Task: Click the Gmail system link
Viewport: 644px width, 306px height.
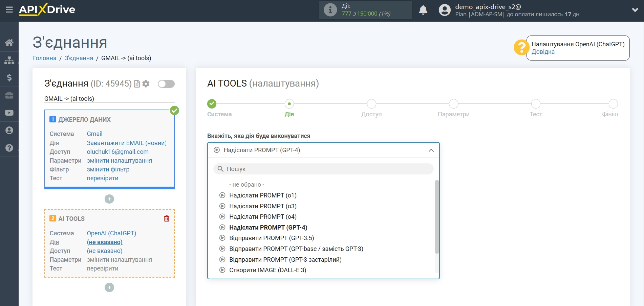Action: pyautogui.click(x=94, y=134)
